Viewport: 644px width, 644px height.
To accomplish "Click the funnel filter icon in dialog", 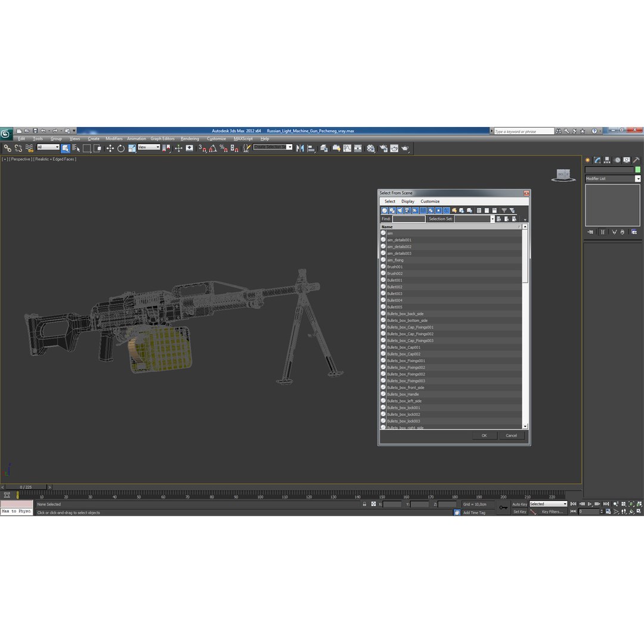I will click(x=504, y=210).
